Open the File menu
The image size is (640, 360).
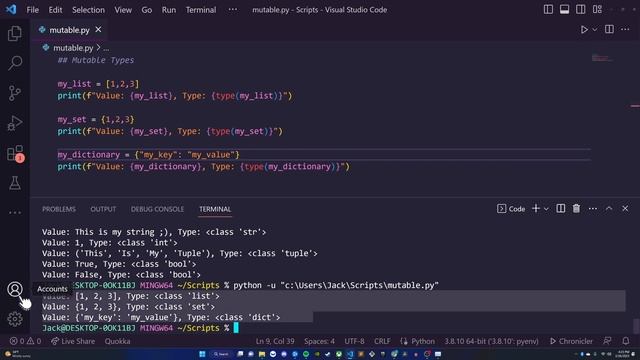pos(32,10)
